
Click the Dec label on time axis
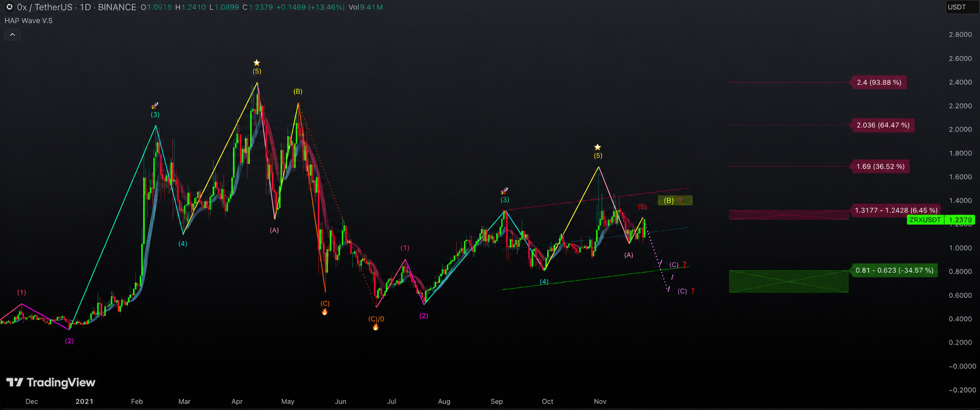32,401
